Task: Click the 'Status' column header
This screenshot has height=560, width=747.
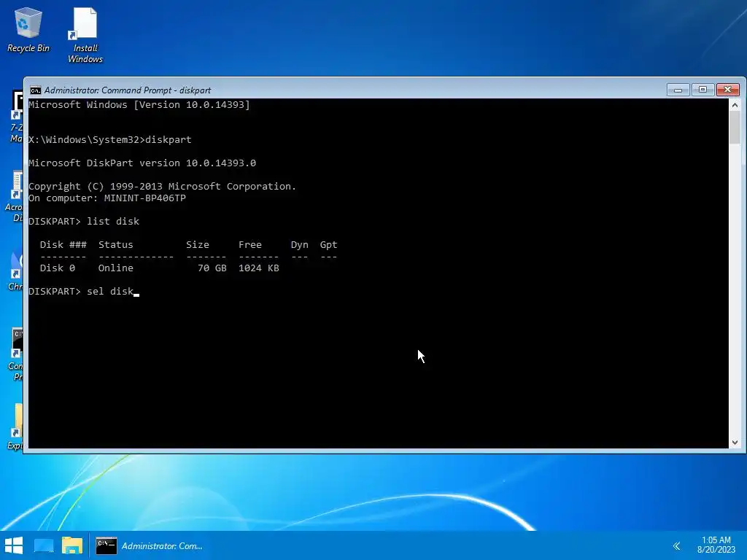Action: pos(116,245)
